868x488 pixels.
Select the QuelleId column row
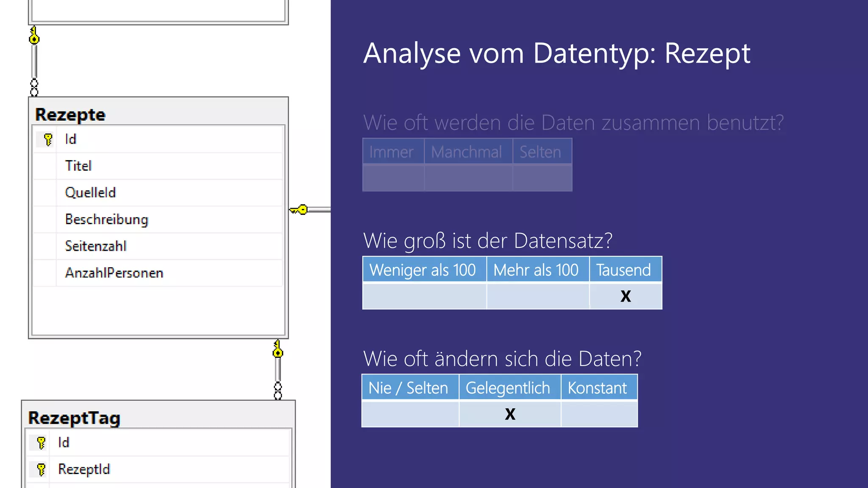click(x=158, y=192)
